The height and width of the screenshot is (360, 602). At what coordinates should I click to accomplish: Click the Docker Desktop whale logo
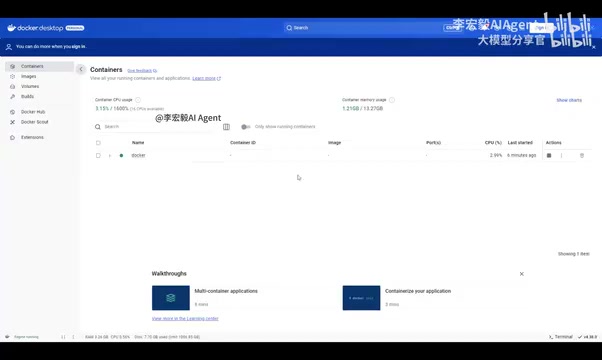pos(12,28)
